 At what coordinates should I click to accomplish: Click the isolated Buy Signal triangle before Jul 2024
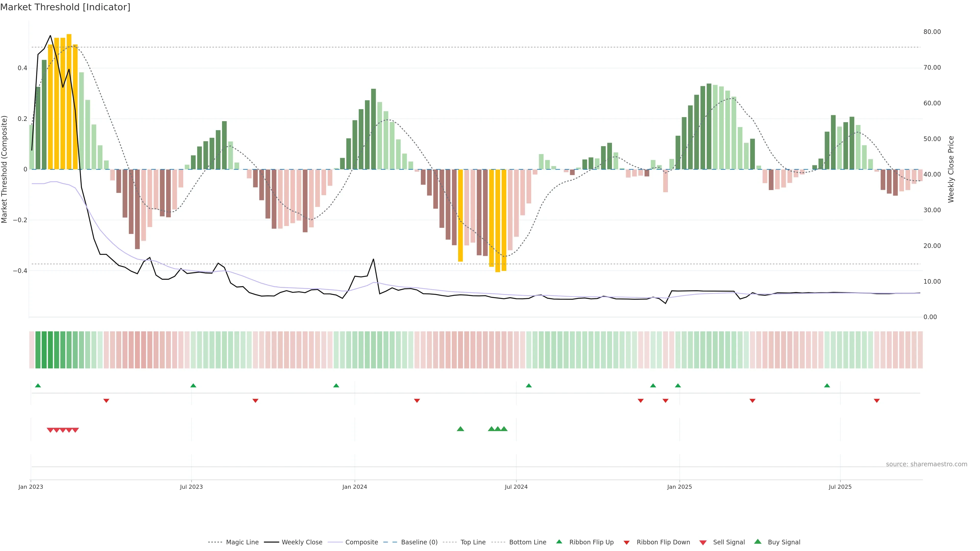coord(460,429)
